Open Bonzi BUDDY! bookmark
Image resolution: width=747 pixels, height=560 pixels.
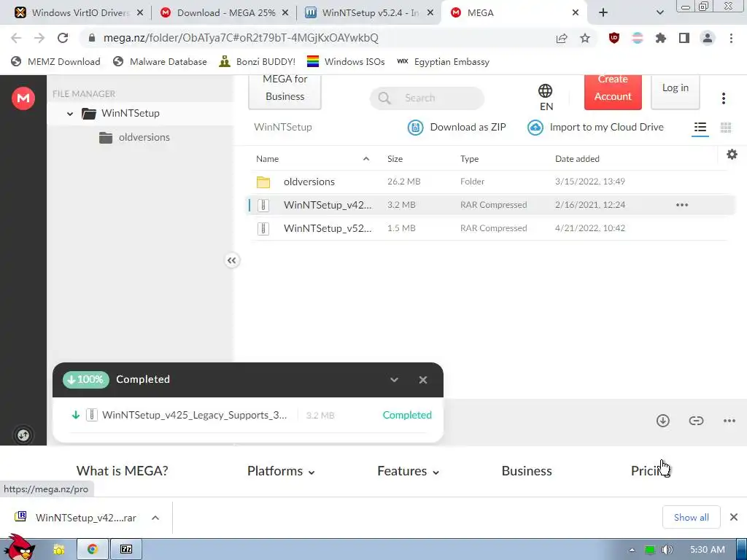(258, 62)
